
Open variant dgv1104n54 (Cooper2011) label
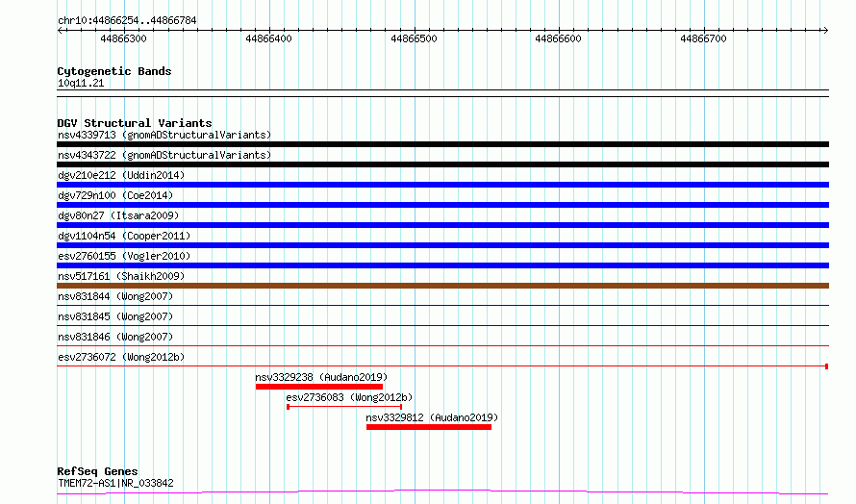coord(124,236)
